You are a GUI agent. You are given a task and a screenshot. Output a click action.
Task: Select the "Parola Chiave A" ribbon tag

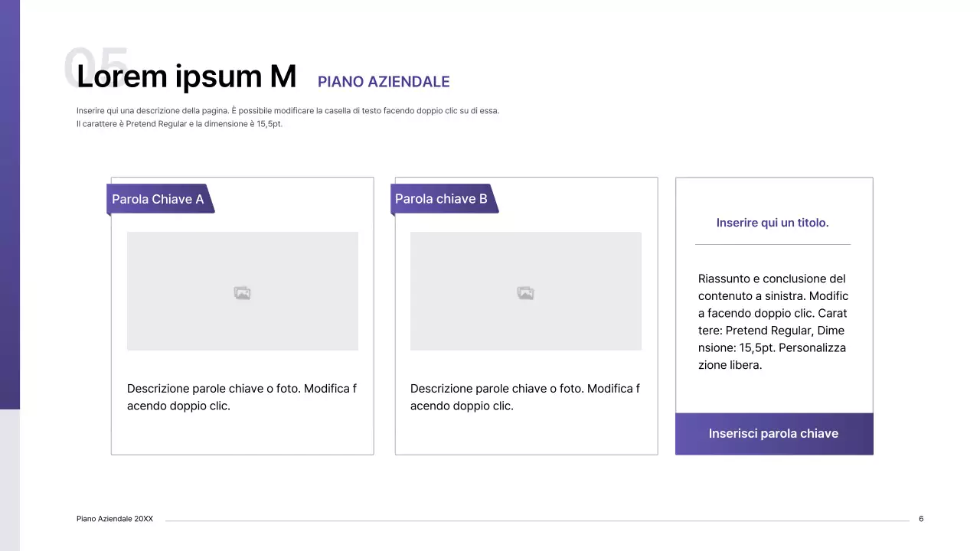[158, 199]
